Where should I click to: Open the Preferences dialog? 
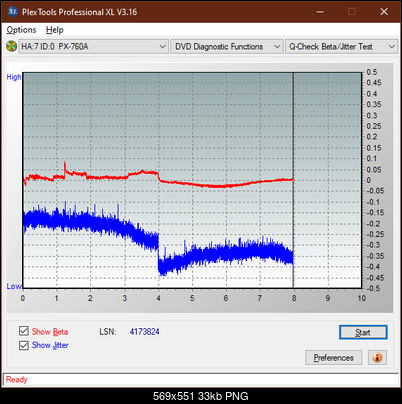[334, 358]
